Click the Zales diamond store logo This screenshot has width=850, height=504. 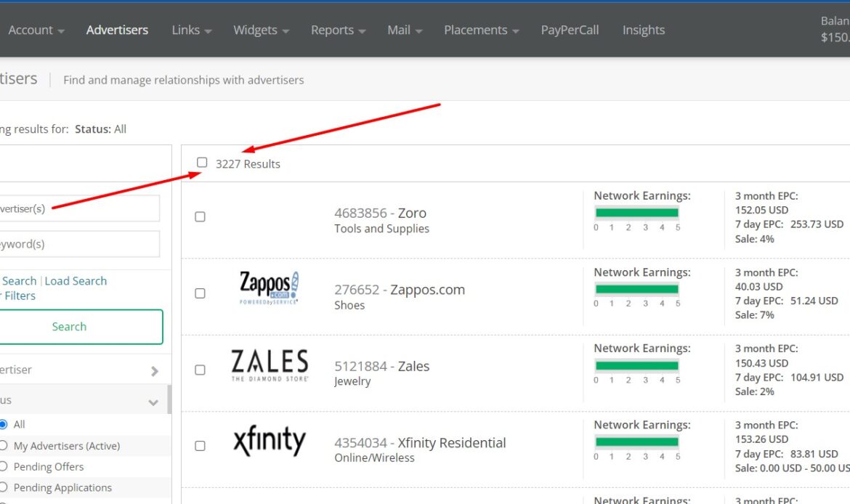coord(270,365)
